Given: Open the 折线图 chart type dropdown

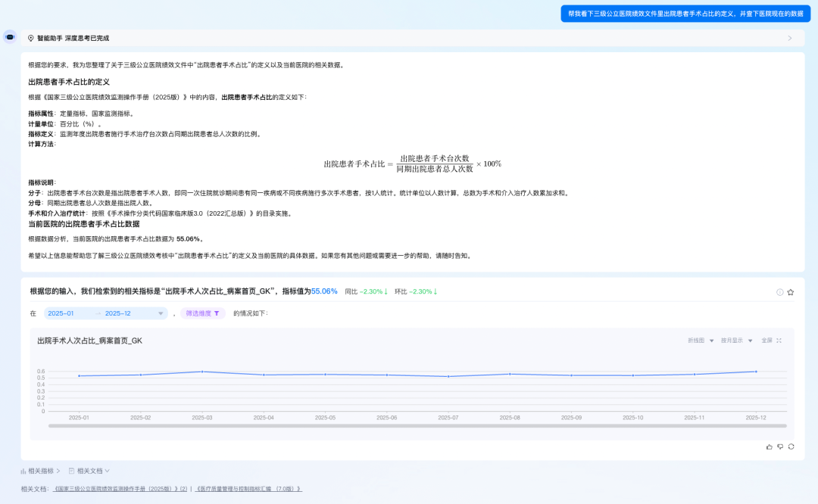Looking at the screenshot, I should point(701,341).
